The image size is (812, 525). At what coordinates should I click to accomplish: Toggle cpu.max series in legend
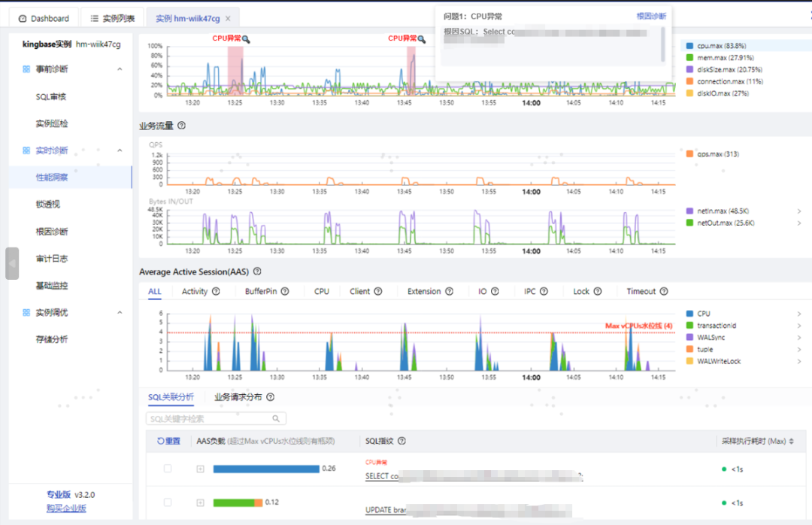(x=717, y=46)
